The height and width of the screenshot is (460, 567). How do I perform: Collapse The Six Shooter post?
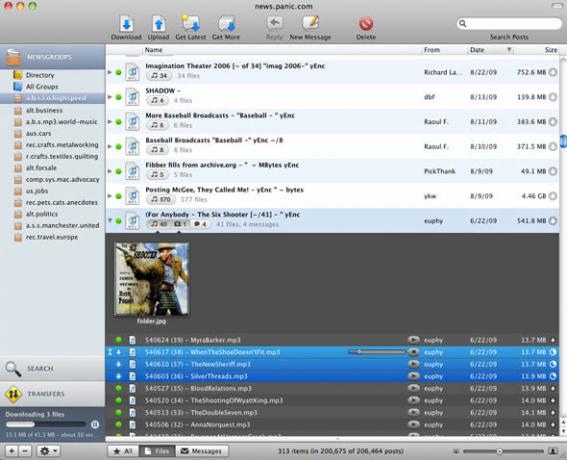point(110,221)
